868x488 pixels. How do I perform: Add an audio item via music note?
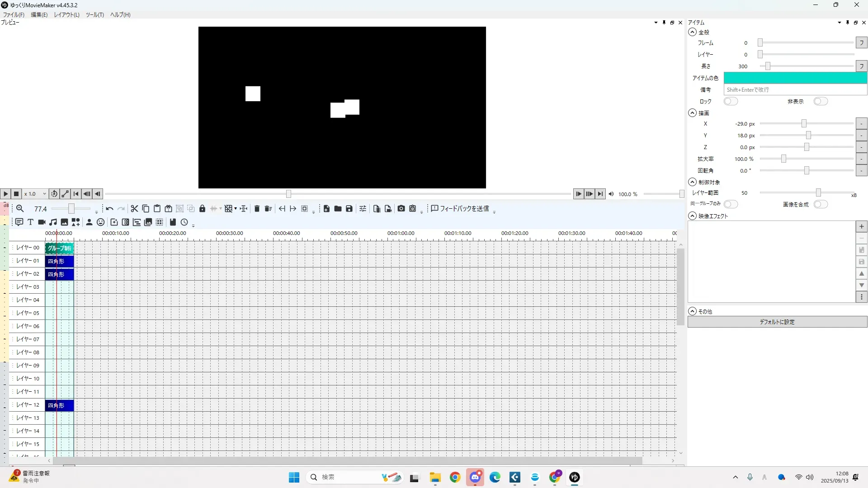click(53, 222)
